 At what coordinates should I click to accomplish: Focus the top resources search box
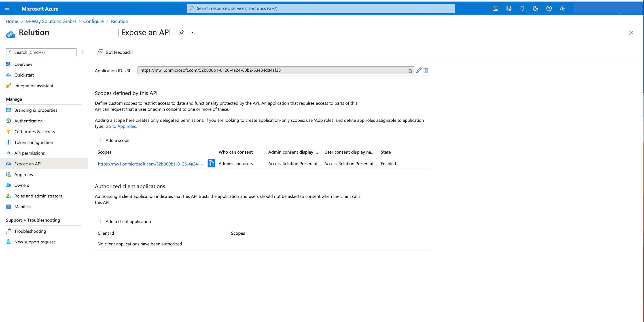pyautogui.click(x=320, y=8)
